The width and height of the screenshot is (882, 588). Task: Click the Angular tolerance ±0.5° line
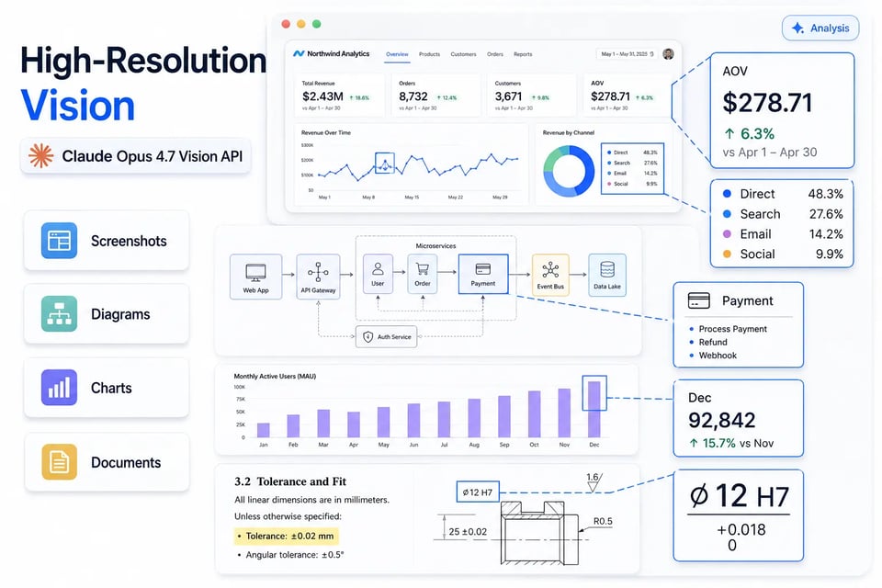[x=291, y=555]
